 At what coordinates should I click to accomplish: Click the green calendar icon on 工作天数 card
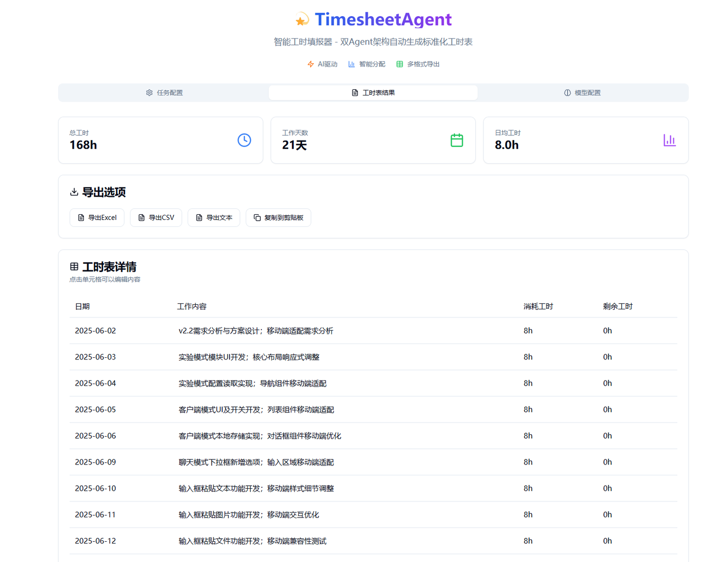(x=457, y=140)
